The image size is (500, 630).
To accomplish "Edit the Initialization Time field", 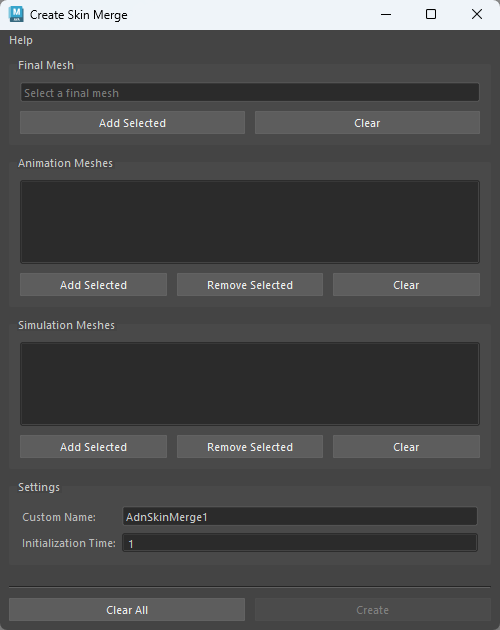I will [300, 543].
